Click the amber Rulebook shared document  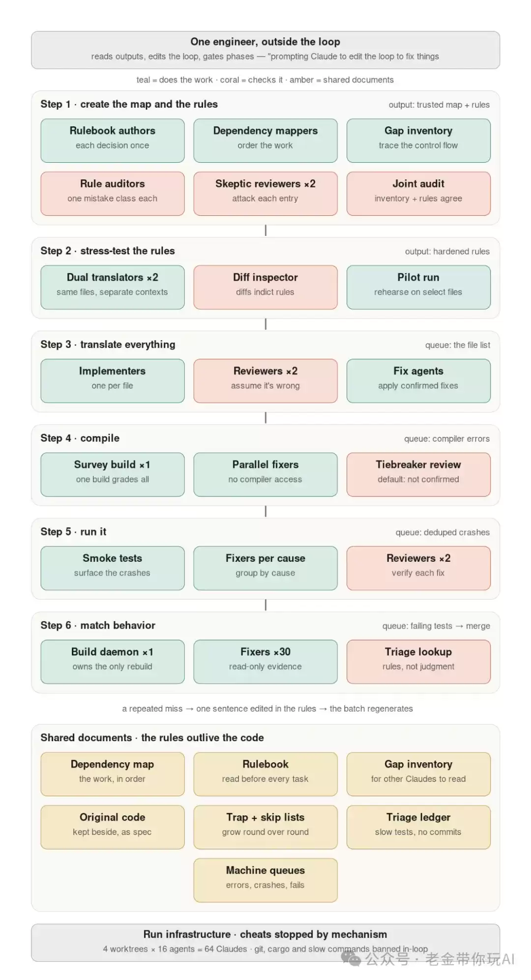point(265,774)
